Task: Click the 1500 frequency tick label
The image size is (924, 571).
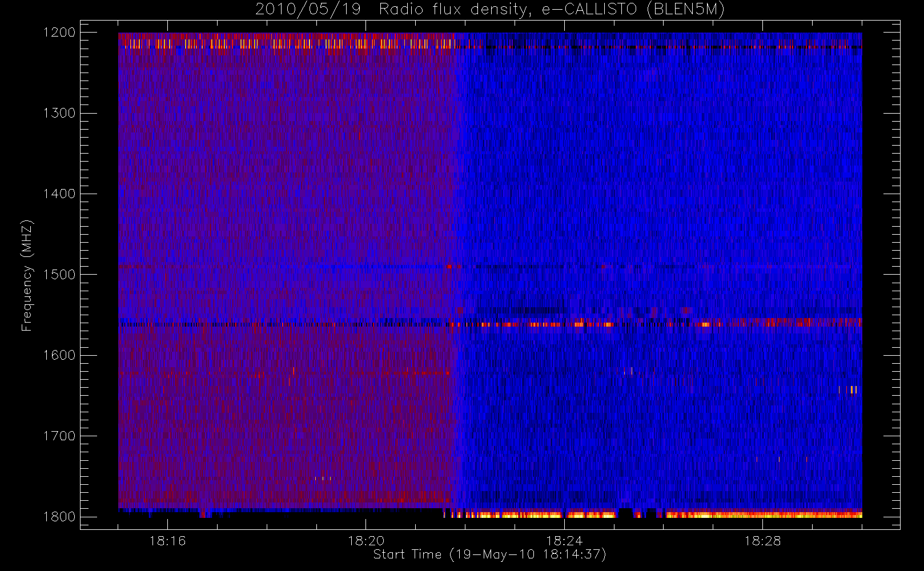Action: click(59, 275)
